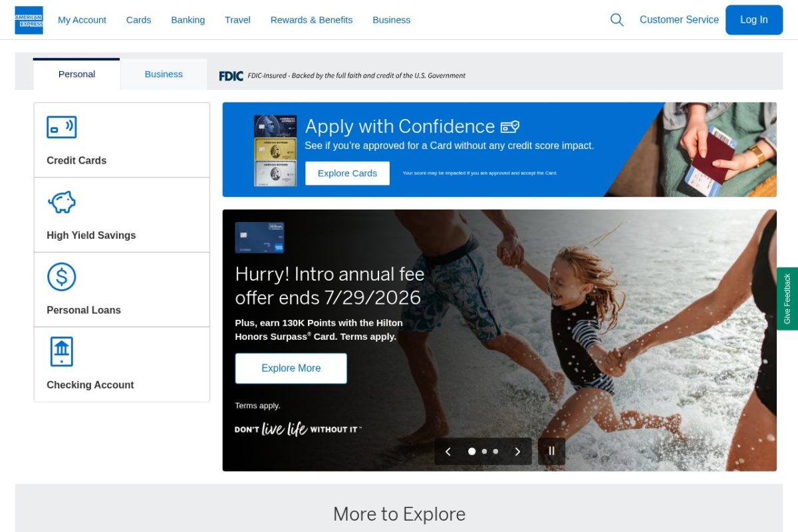Image resolution: width=798 pixels, height=532 pixels.
Task: Click the card shield icon beside Apply with Confidence
Action: 510,126
